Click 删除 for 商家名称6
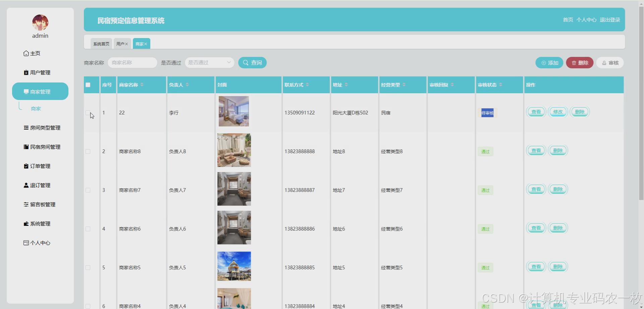This screenshot has width=644, height=309. (x=558, y=228)
